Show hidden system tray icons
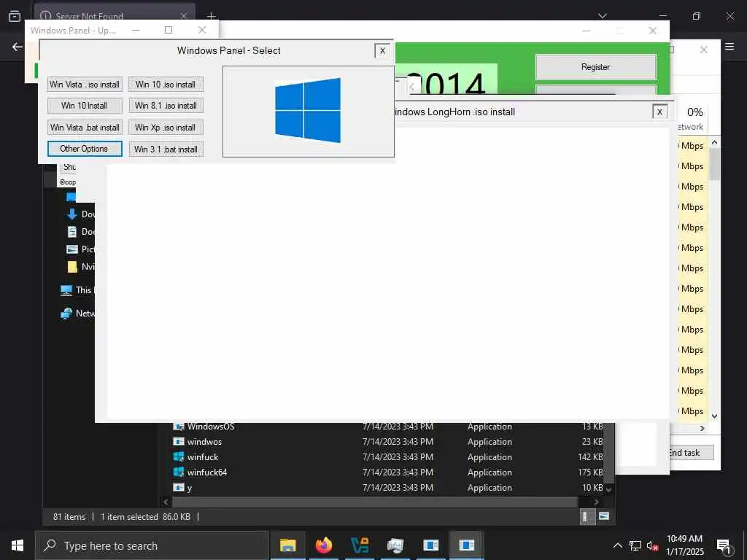Screen dimensions: 747x560 [617, 545]
